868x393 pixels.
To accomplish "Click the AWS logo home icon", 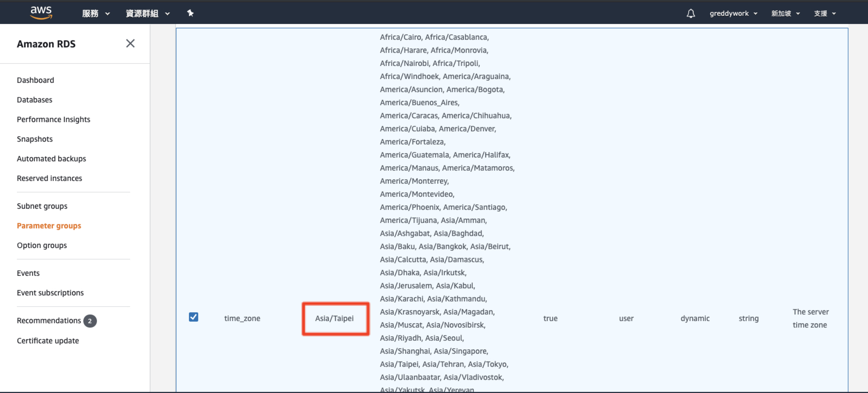I will (x=41, y=13).
